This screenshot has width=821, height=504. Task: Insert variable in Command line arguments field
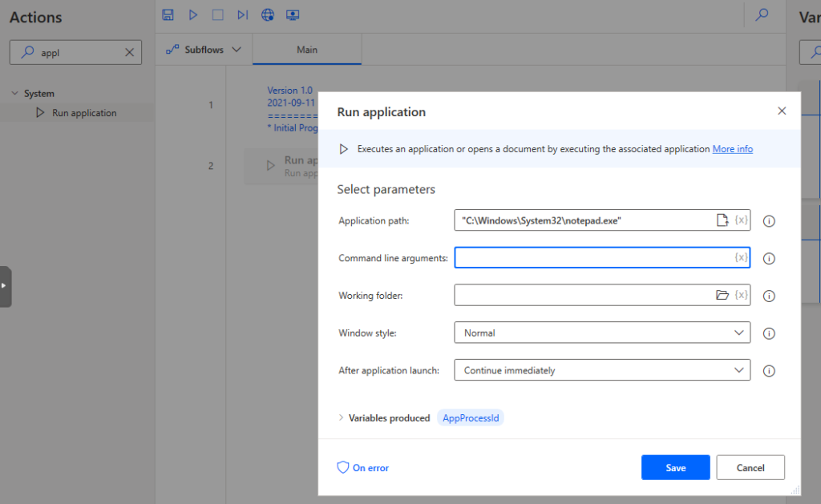click(741, 257)
